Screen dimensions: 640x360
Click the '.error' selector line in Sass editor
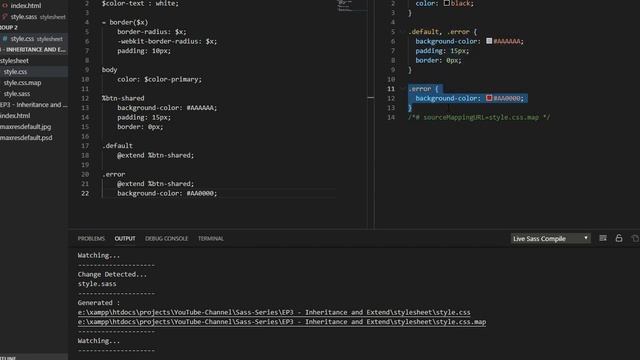click(x=113, y=174)
